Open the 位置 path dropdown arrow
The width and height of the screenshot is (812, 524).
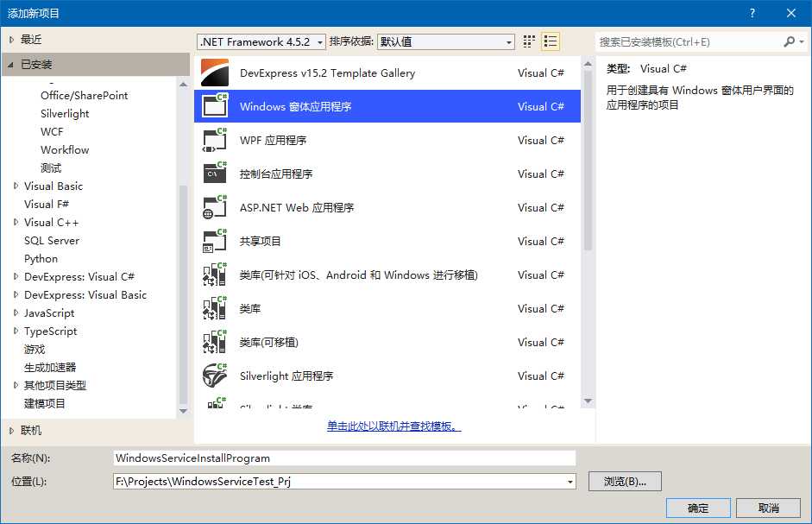(x=570, y=482)
